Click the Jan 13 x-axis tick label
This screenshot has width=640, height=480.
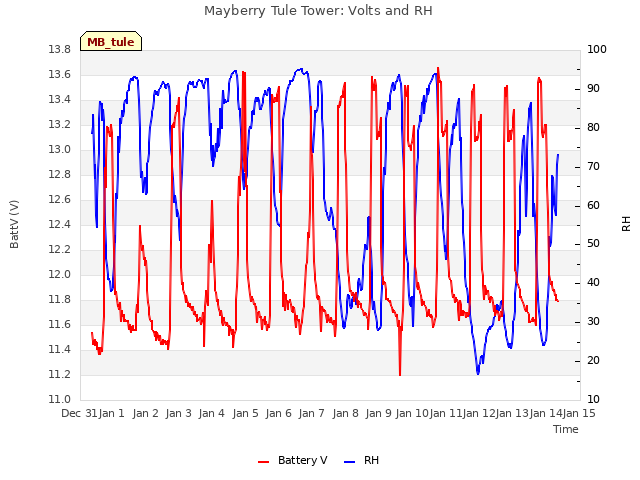pyautogui.click(x=512, y=413)
